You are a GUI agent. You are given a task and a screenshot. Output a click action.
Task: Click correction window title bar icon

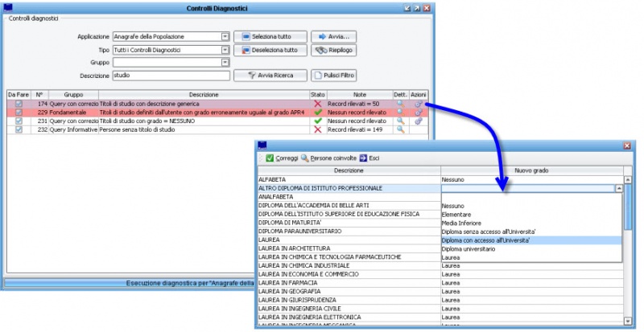click(x=262, y=146)
